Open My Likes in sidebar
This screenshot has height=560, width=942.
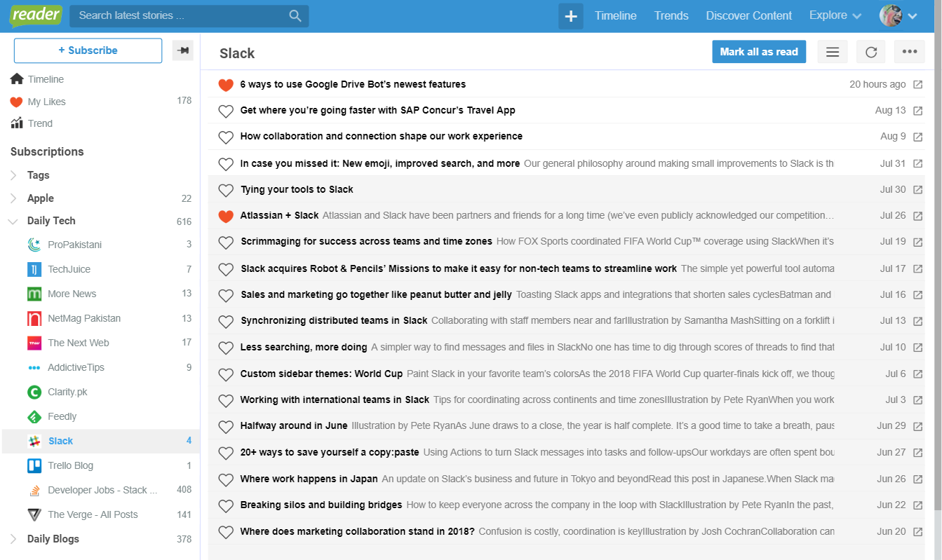46,102
